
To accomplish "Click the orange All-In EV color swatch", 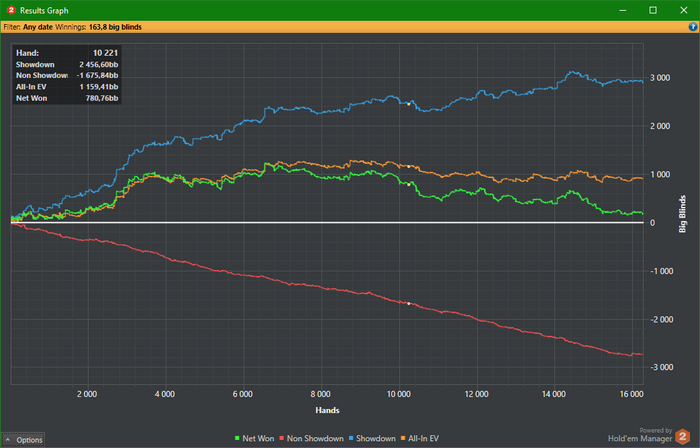I will click(x=403, y=438).
